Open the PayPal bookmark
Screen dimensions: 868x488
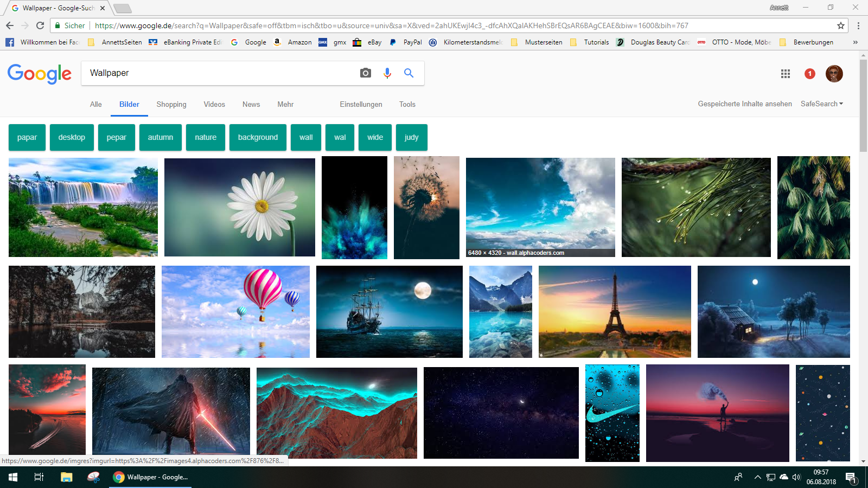pos(405,42)
